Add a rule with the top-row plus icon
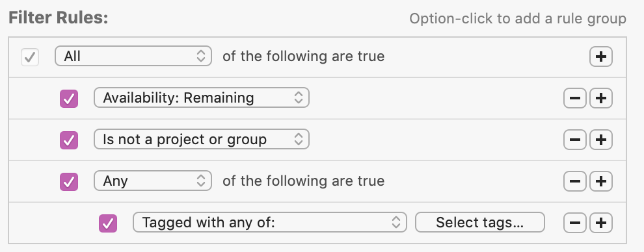The width and height of the screenshot is (644, 252). click(601, 57)
